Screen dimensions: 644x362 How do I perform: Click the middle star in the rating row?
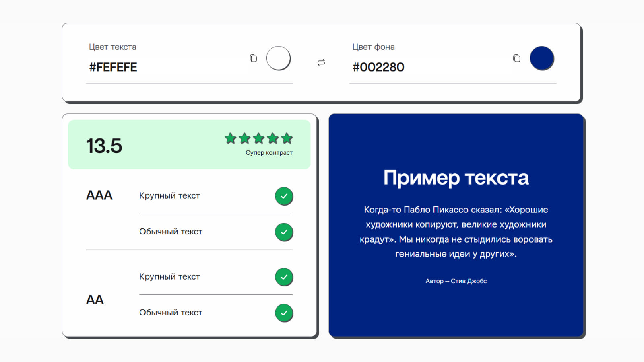pyautogui.click(x=259, y=138)
